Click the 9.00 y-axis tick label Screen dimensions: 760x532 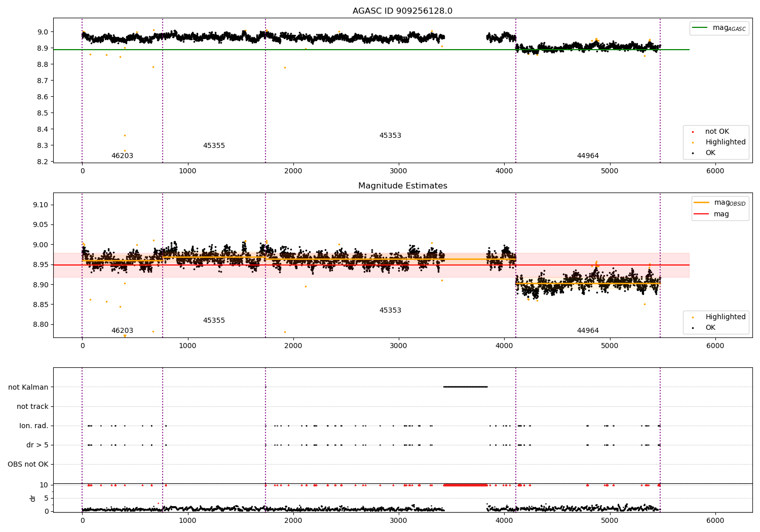pyautogui.click(x=40, y=245)
